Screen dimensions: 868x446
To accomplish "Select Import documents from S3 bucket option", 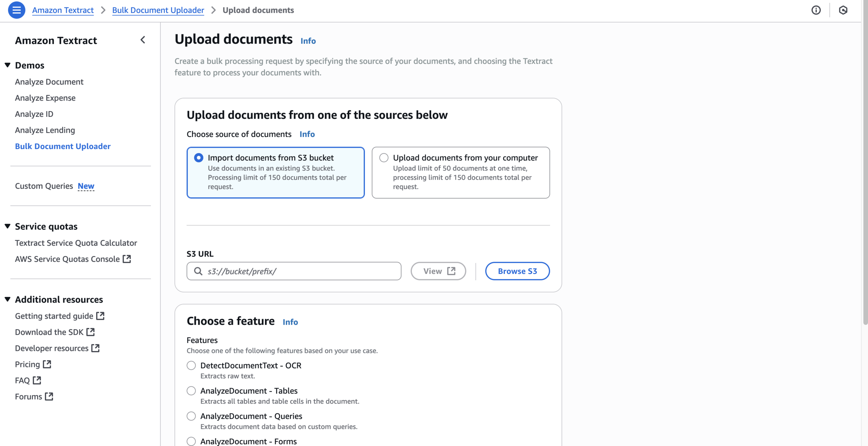I will [199, 158].
